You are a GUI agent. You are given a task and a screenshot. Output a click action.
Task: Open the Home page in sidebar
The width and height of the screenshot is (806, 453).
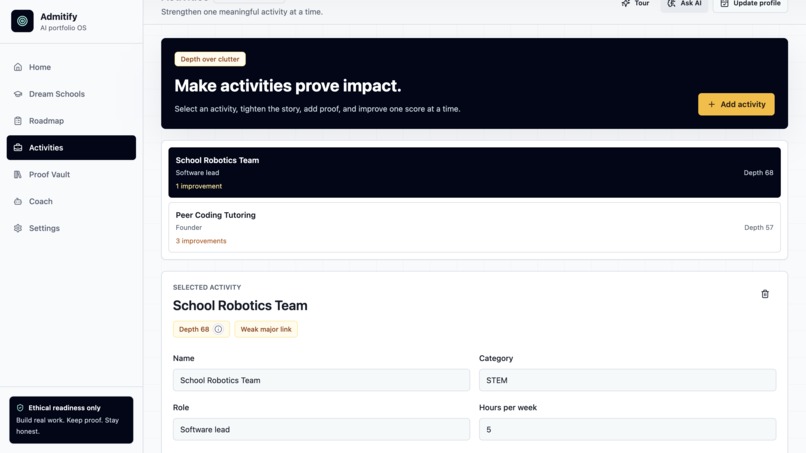tap(71, 67)
